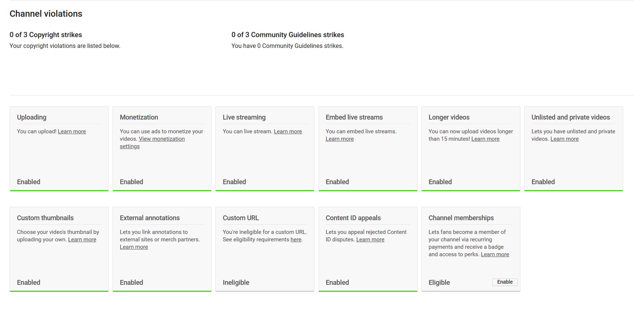Open Learn more in Channel memberships card
The width and height of the screenshot is (644, 316).
tap(495, 254)
